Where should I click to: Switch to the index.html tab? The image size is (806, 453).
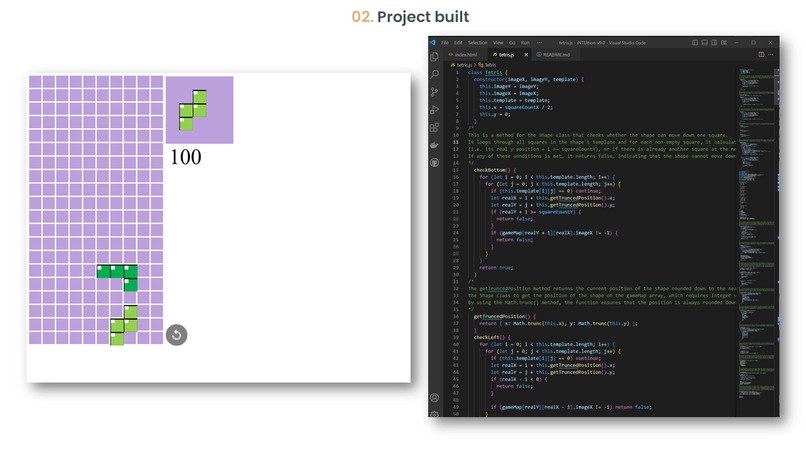463,55
